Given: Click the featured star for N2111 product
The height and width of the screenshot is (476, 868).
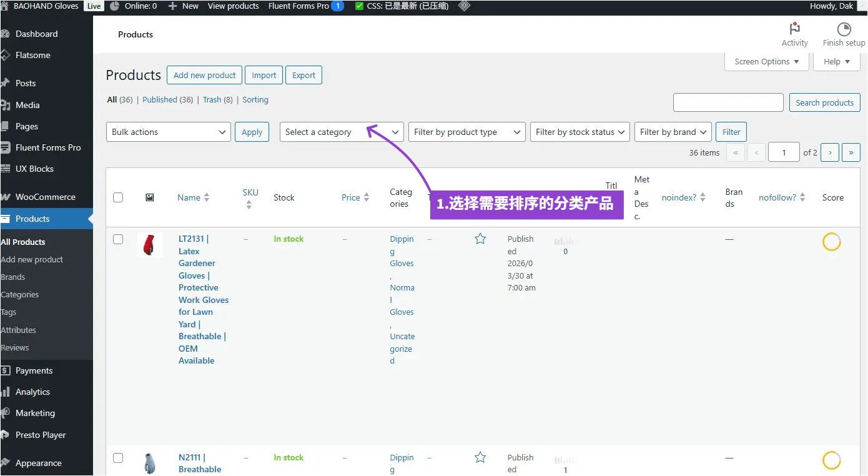Looking at the screenshot, I should coord(480,457).
